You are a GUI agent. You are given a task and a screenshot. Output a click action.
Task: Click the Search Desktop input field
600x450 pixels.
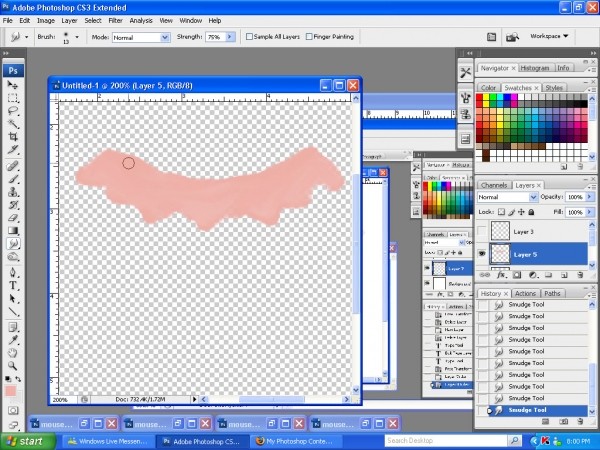pyautogui.click(x=446, y=441)
